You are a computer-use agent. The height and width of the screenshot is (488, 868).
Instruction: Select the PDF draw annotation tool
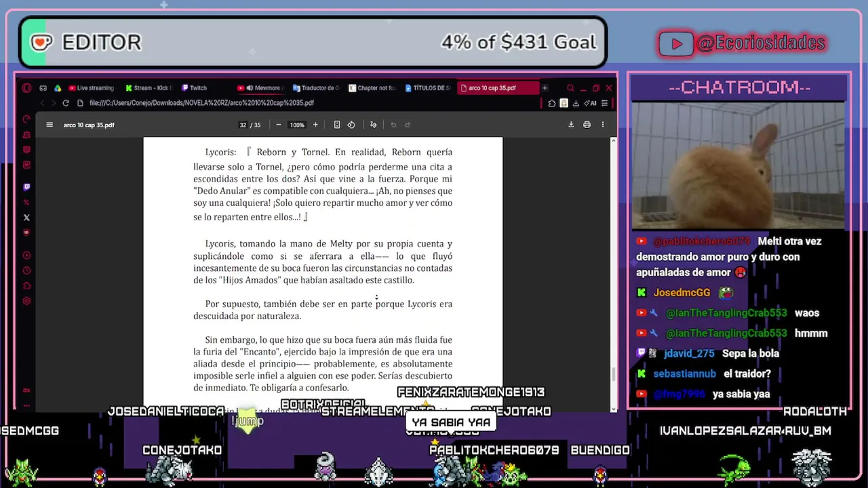373,125
